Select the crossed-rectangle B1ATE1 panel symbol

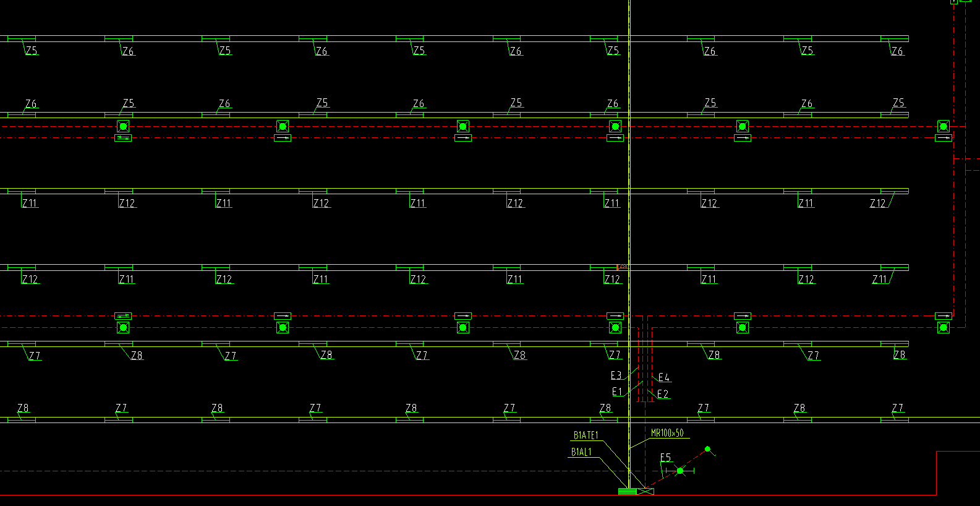point(646,491)
